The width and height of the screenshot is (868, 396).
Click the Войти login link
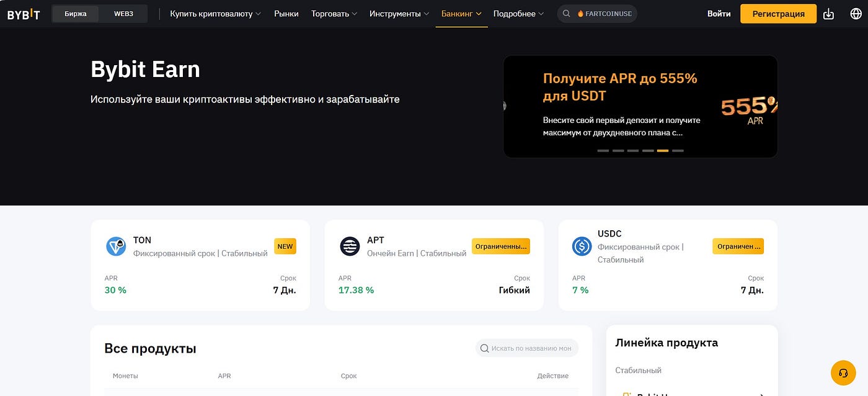pos(719,14)
